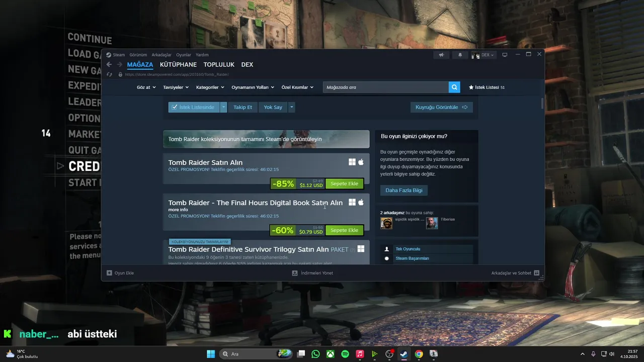Image resolution: width=644 pixels, height=362 pixels.
Task: Switch to the KÜTÜPHANE tab
Action: (178, 64)
